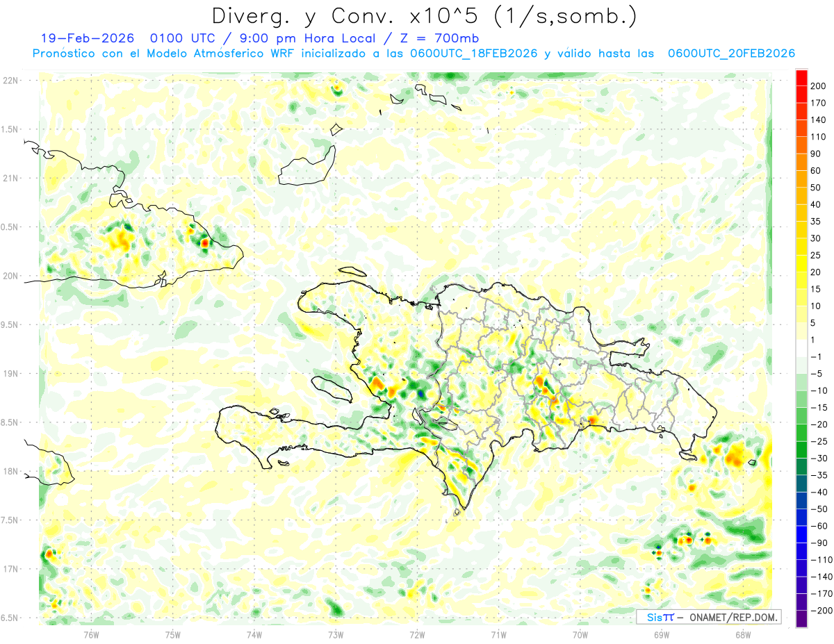Click the 20N latitude label

[x=10, y=276]
